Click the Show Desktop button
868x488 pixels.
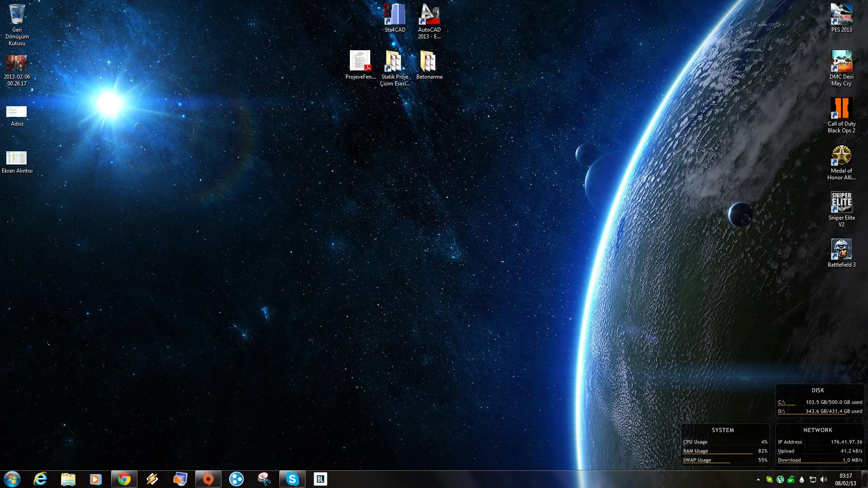pyautogui.click(x=864, y=479)
